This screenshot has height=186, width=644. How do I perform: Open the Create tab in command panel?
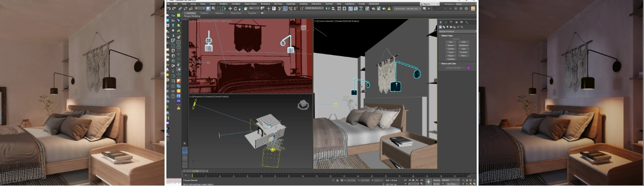[x=440, y=22]
